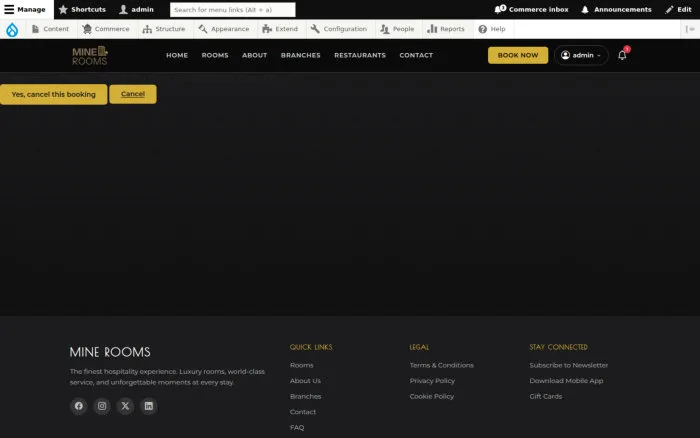Open Terms & Conditions link
Viewport: 700px width, 438px height.
pyautogui.click(x=442, y=365)
